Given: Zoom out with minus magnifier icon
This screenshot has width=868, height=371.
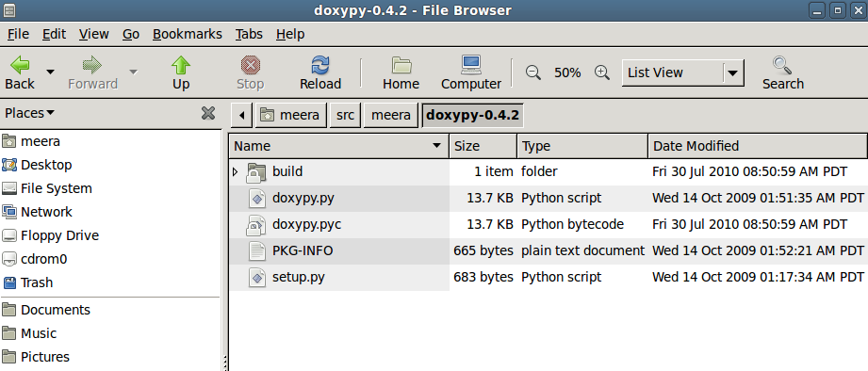Looking at the screenshot, I should [533, 73].
